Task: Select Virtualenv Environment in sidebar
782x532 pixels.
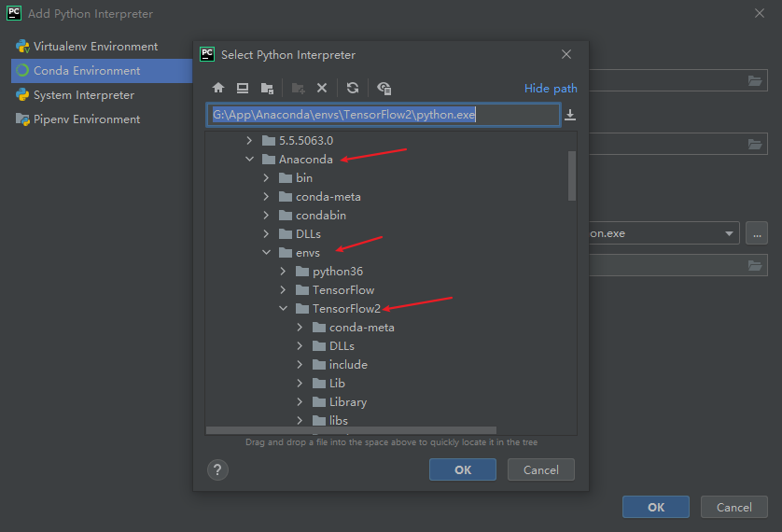Action: tap(95, 47)
